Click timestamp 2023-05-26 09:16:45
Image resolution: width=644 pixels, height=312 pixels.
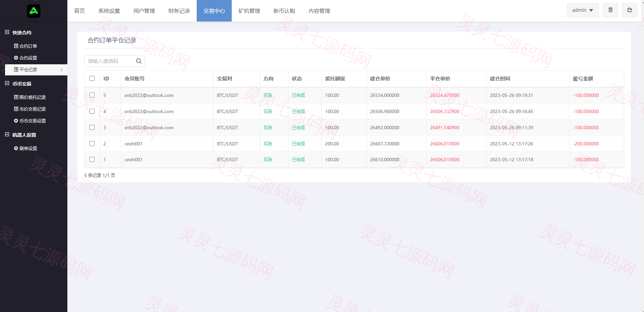pos(511,111)
